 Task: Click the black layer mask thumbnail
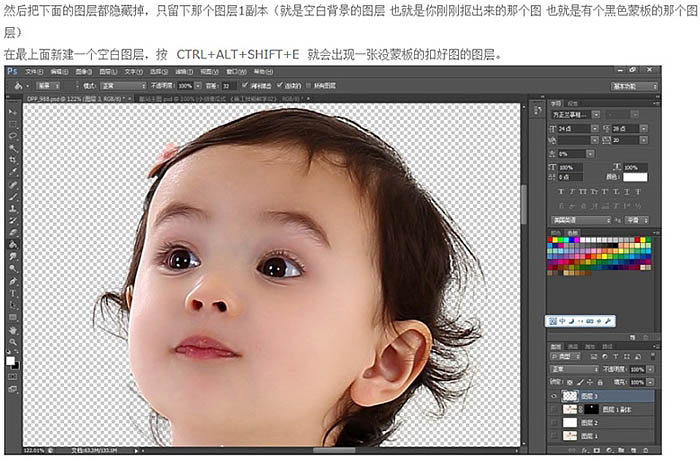pyautogui.click(x=592, y=409)
